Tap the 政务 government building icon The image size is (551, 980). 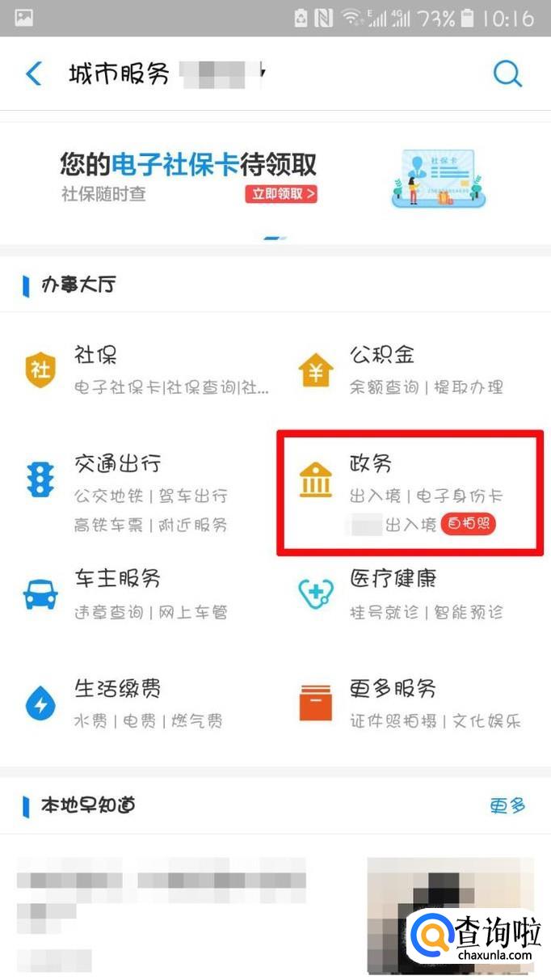tap(315, 480)
